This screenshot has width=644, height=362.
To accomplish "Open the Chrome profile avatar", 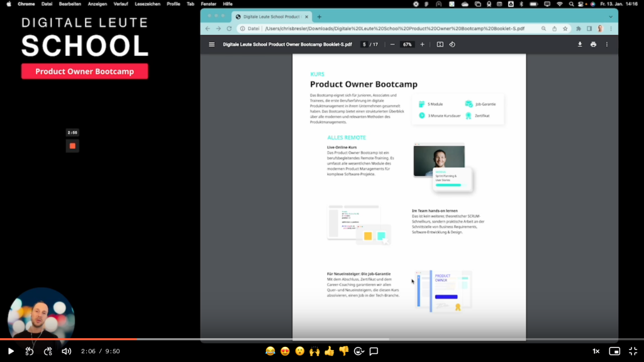I will click(x=601, y=29).
